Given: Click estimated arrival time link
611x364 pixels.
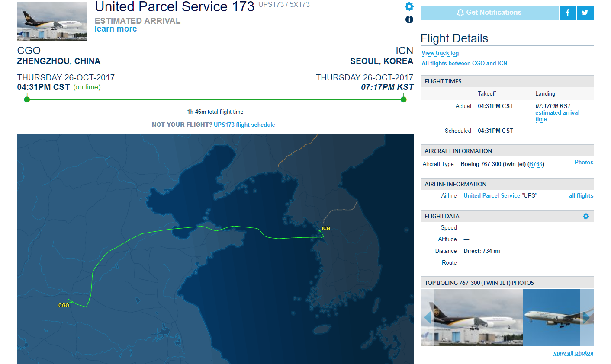Looking at the screenshot, I should tap(557, 116).
